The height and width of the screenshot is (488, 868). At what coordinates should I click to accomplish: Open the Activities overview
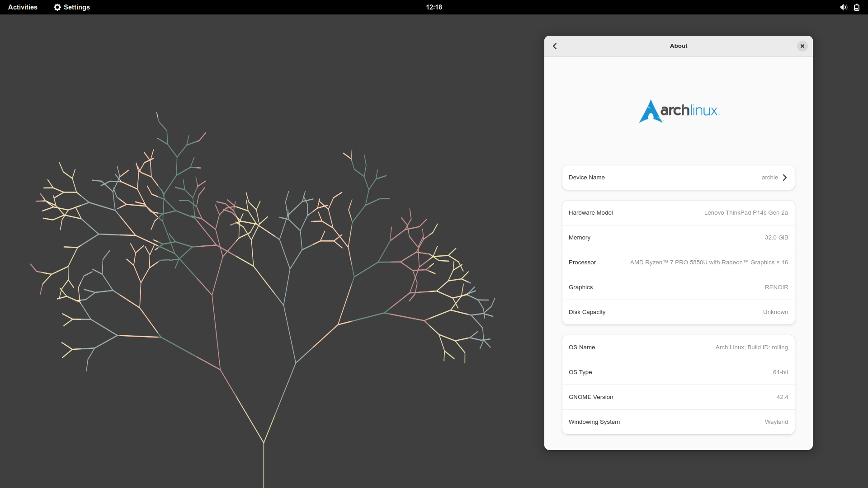[x=23, y=7]
